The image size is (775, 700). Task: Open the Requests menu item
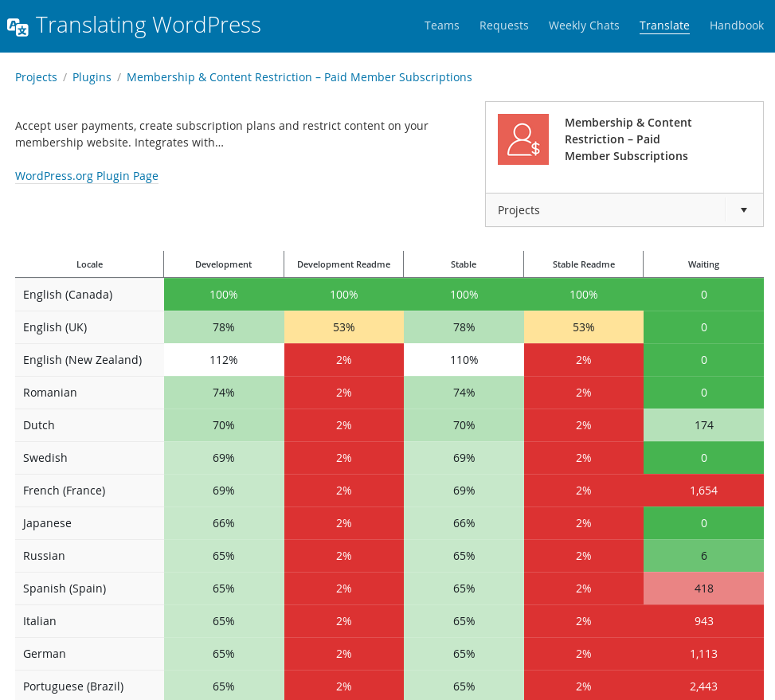[x=503, y=25]
